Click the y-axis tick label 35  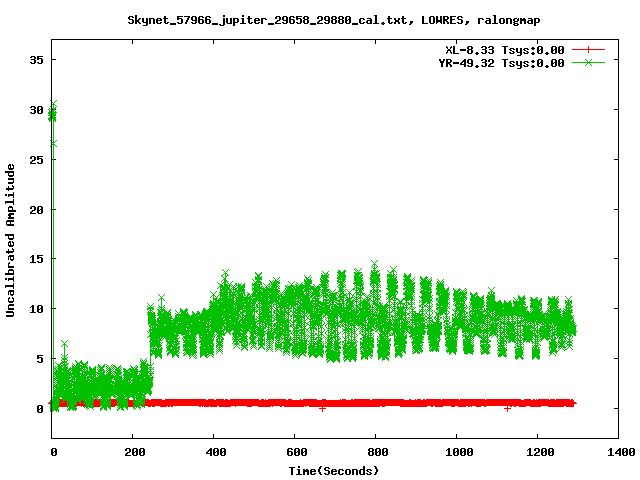pos(36,60)
